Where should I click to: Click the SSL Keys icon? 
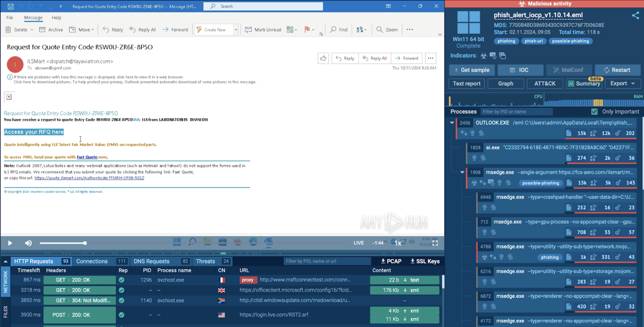(x=424, y=261)
